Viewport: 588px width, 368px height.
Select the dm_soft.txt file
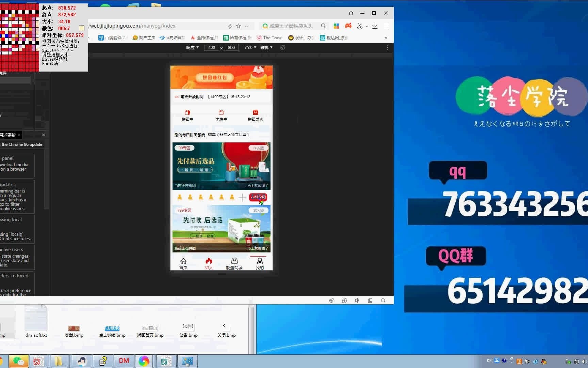tap(36, 321)
